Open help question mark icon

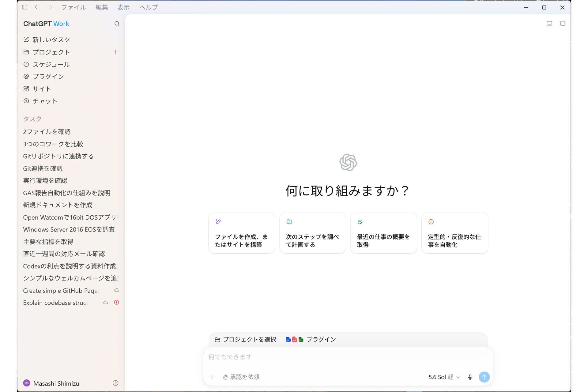pos(115,383)
